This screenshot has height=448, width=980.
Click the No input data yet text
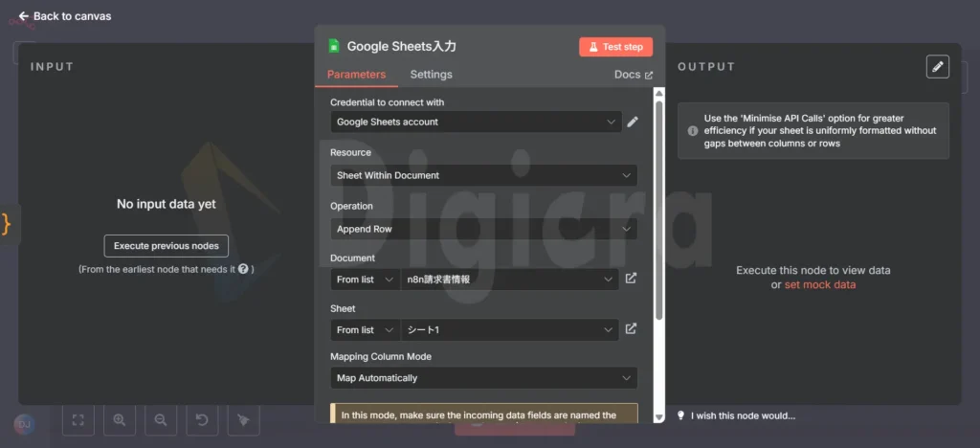(167, 204)
